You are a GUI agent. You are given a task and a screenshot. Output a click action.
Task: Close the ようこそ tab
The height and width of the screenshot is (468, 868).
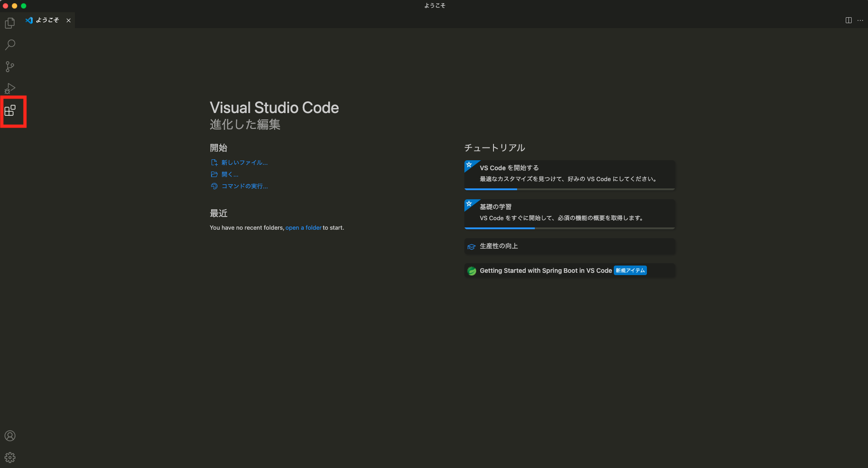click(69, 20)
